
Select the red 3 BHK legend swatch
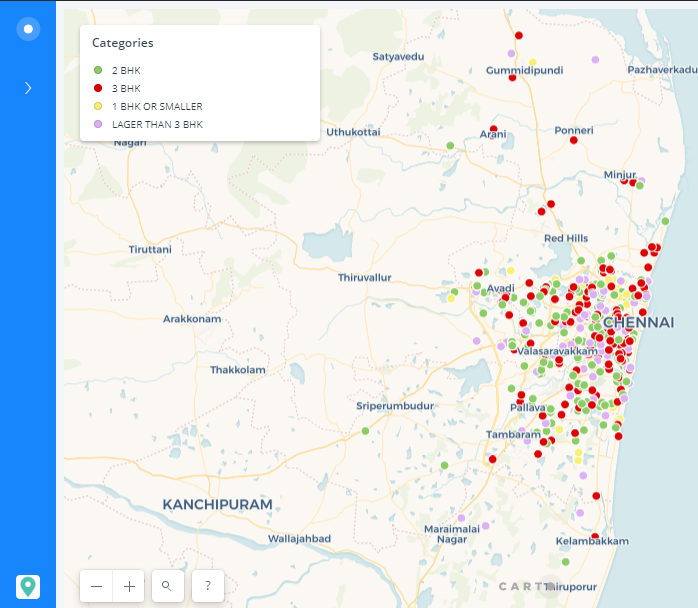(98, 88)
